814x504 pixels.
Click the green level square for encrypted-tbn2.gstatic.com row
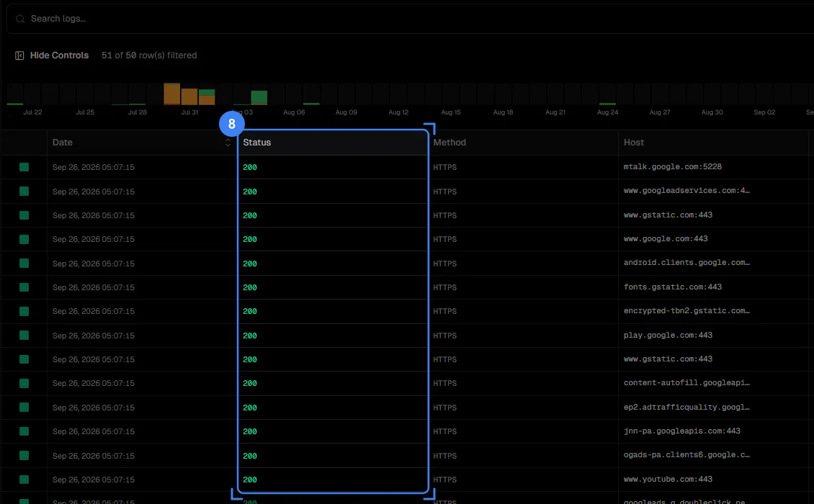click(24, 311)
